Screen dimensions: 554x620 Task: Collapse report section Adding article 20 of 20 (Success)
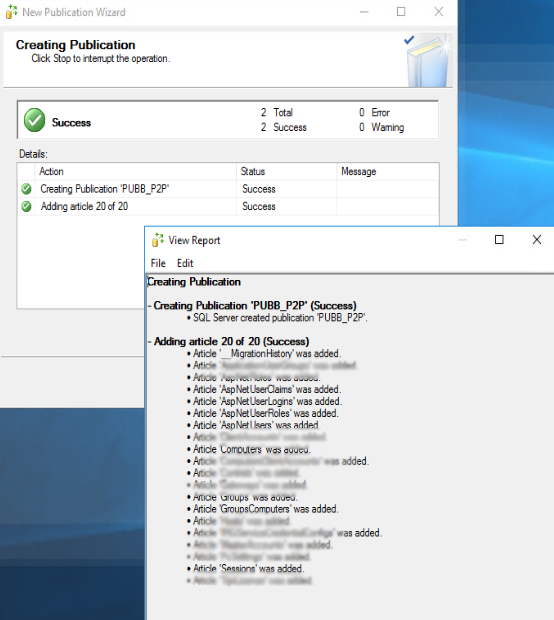[x=150, y=342]
